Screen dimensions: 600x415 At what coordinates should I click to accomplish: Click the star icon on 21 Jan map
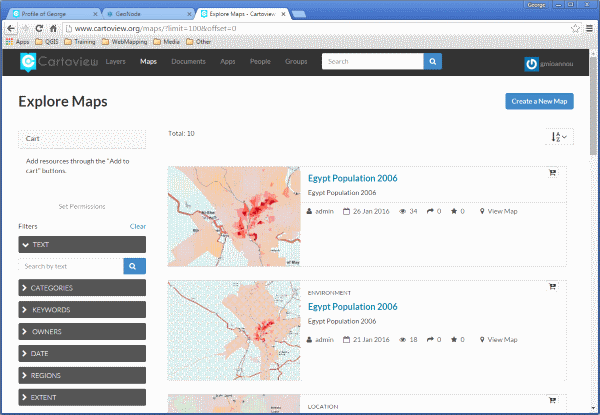(x=454, y=340)
